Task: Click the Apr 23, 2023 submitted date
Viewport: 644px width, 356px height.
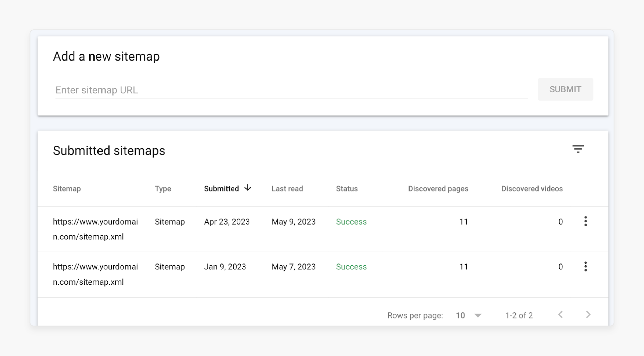Action: tap(227, 222)
